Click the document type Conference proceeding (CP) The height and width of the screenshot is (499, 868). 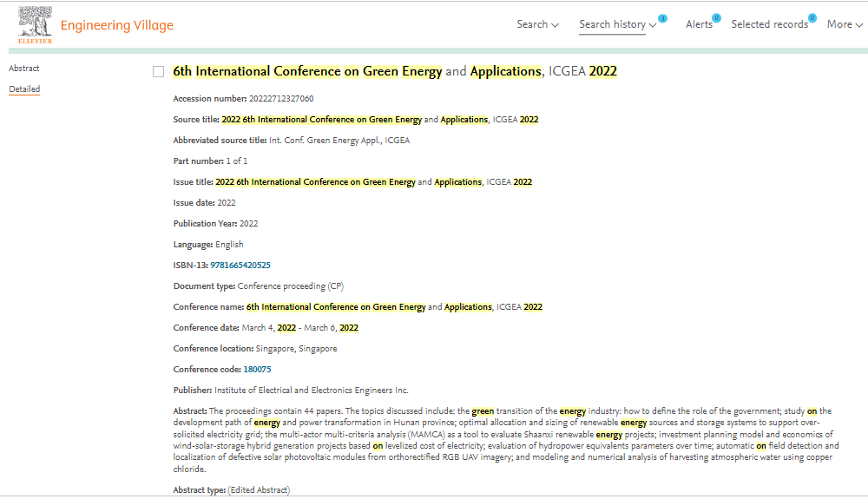click(x=291, y=286)
